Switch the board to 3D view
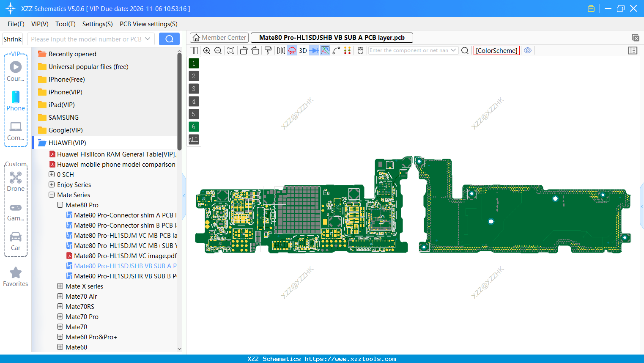 point(302,50)
